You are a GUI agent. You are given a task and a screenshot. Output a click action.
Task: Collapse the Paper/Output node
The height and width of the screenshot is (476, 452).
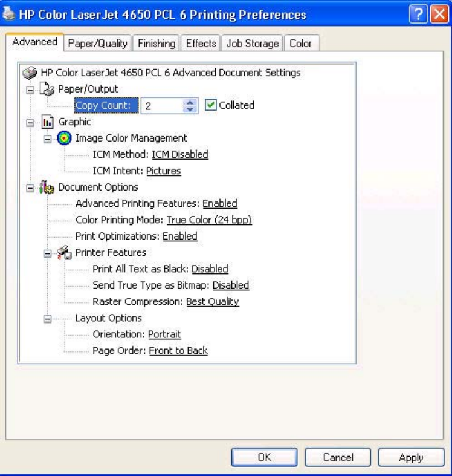pos(30,90)
